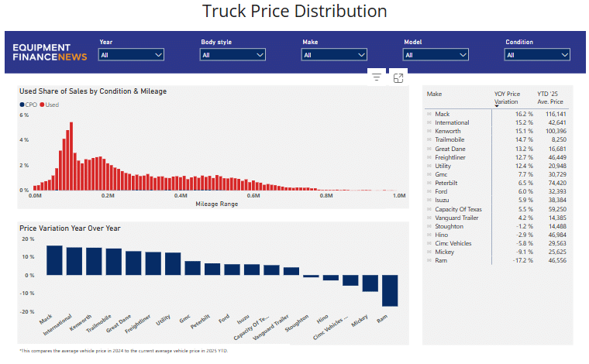The width and height of the screenshot is (589, 364).
Task: Expand the Isuzu table row
Action: coord(429,200)
